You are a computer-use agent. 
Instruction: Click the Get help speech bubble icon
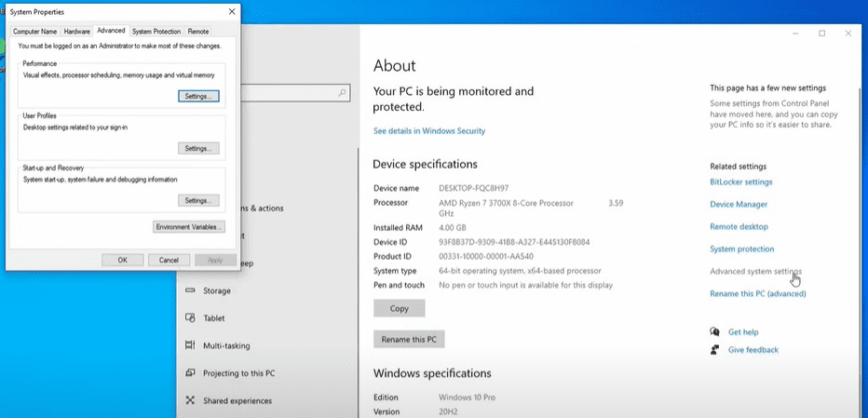click(714, 331)
